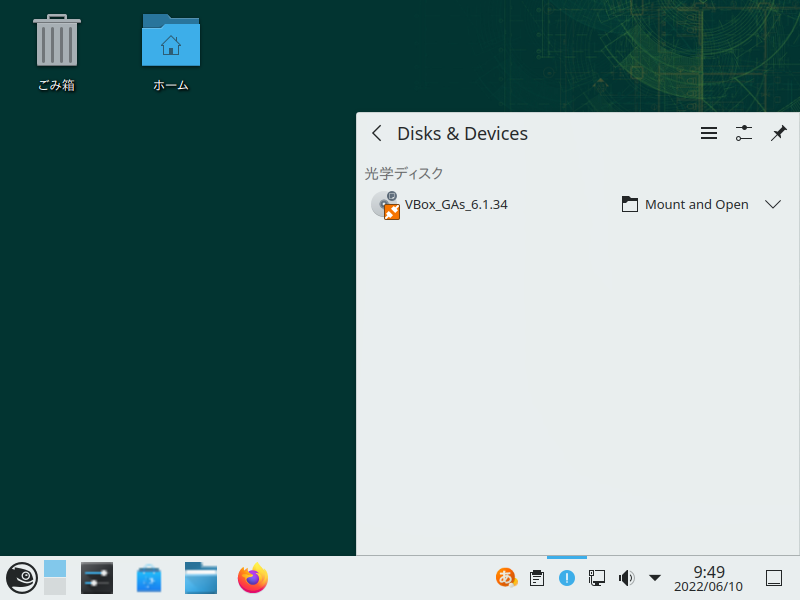Go back from Disks & Devices panel

(377, 134)
